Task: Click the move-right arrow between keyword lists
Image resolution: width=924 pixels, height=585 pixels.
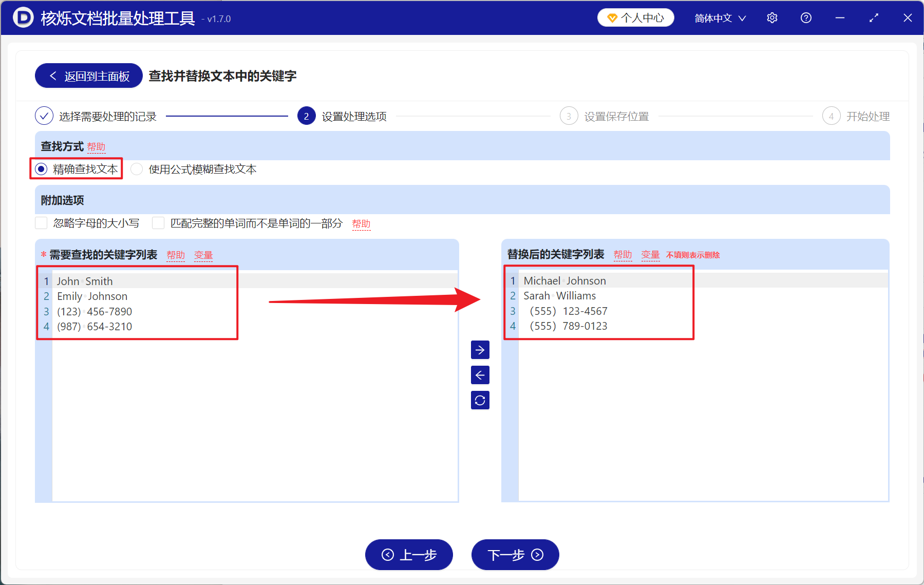Action: (479, 350)
